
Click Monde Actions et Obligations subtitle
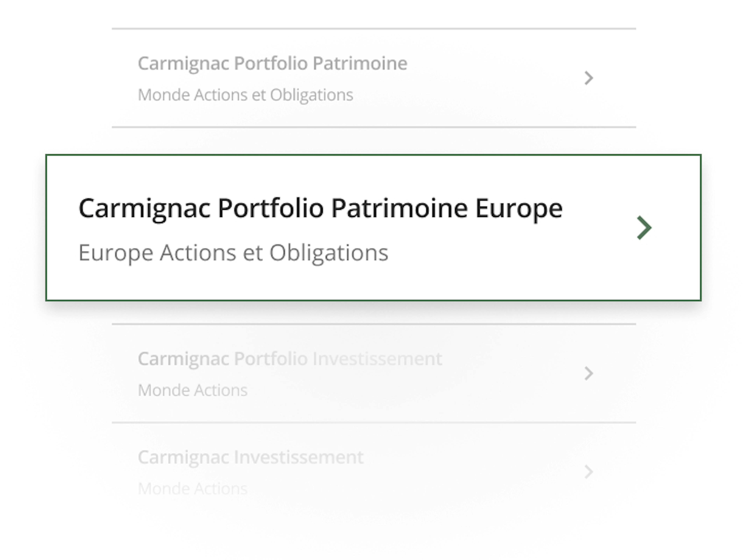point(245,95)
